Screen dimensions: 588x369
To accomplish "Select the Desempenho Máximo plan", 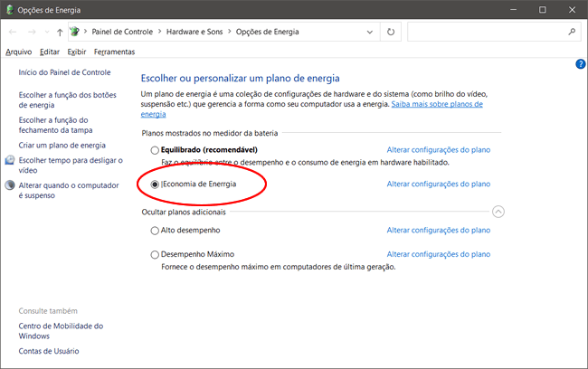I will point(155,255).
